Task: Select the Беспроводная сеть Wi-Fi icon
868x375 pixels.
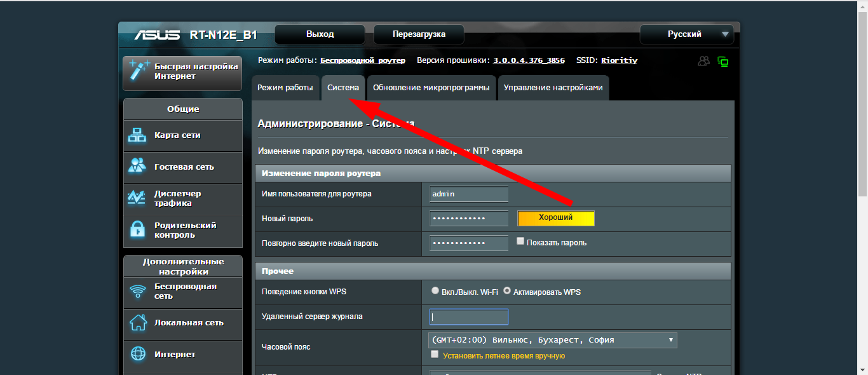Action: [x=137, y=291]
